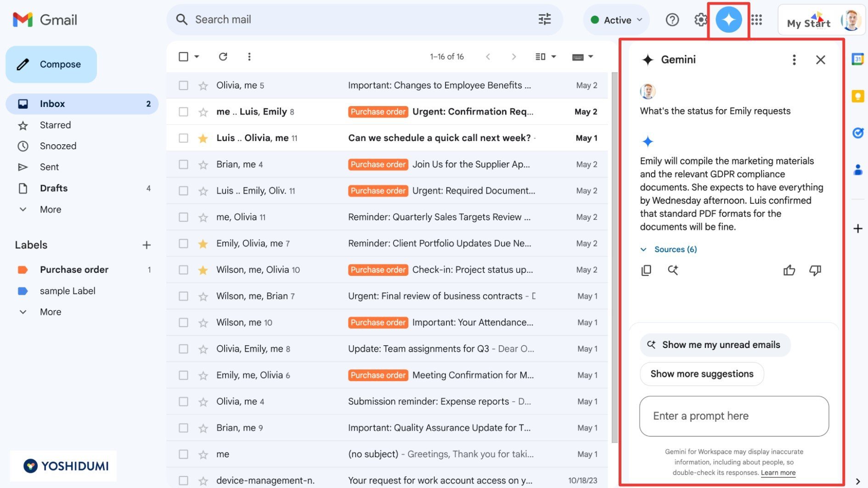Click the Search mail field
The width and height of the screenshot is (868, 488).
click(x=365, y=20)
